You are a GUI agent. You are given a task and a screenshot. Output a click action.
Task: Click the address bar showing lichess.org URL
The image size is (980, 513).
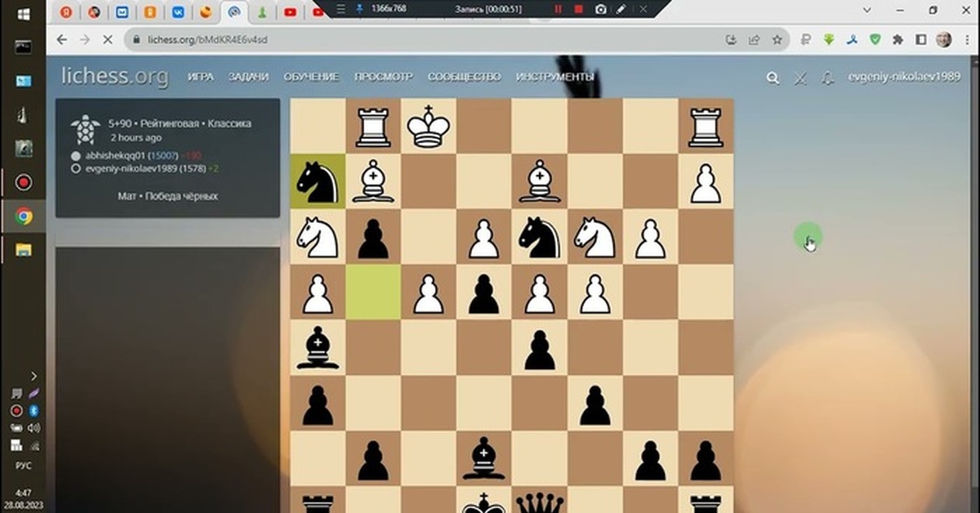pyautogui.click(x=204, y=39)
